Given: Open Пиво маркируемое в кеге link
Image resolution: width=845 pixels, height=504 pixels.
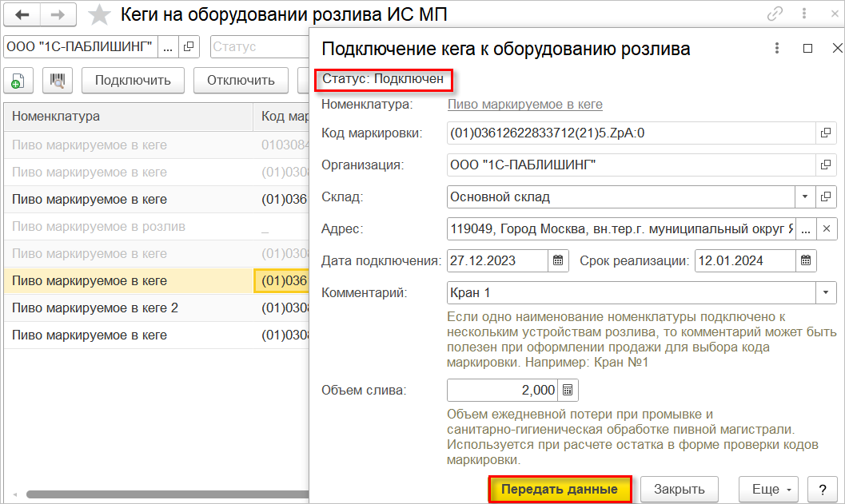Looking at the screenshot, I should click(524, 104).
